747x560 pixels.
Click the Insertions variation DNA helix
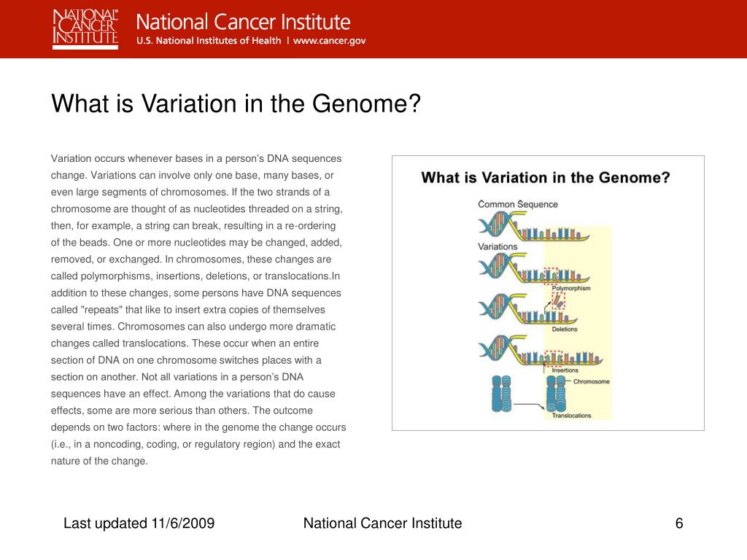(x=541, y=351)
